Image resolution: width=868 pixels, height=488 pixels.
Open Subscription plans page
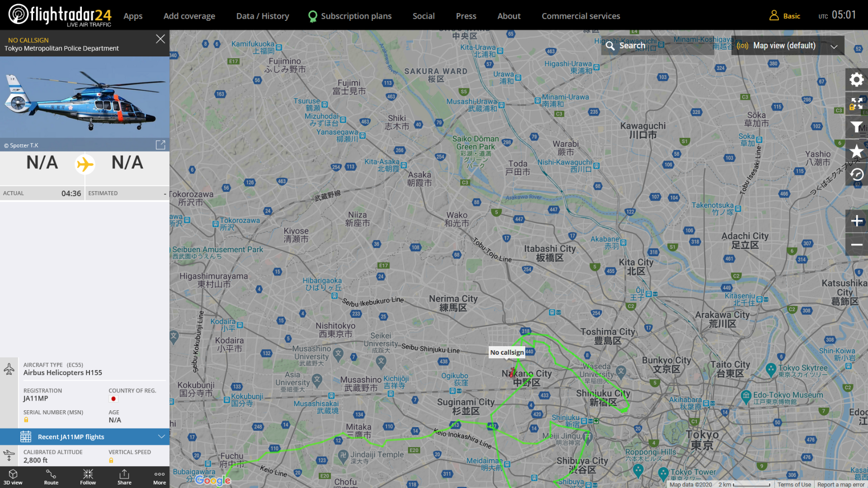point(356,16)
